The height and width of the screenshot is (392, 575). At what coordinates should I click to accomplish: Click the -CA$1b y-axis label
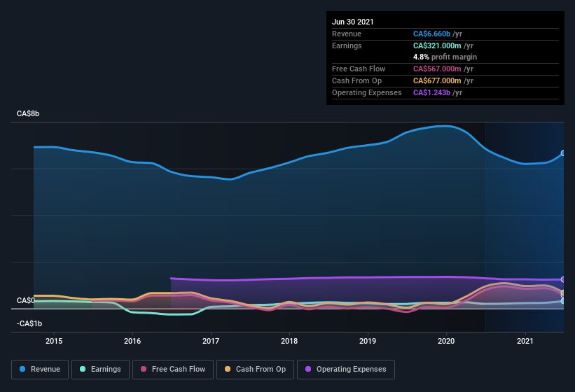pyautogui.click(x=29, y=323)
